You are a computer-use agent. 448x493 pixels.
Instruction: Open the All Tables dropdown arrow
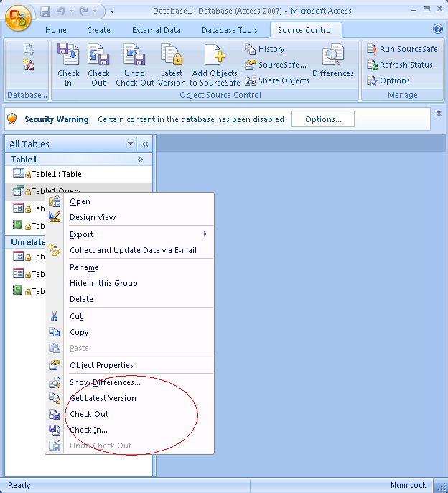click(x=130, y=144)
